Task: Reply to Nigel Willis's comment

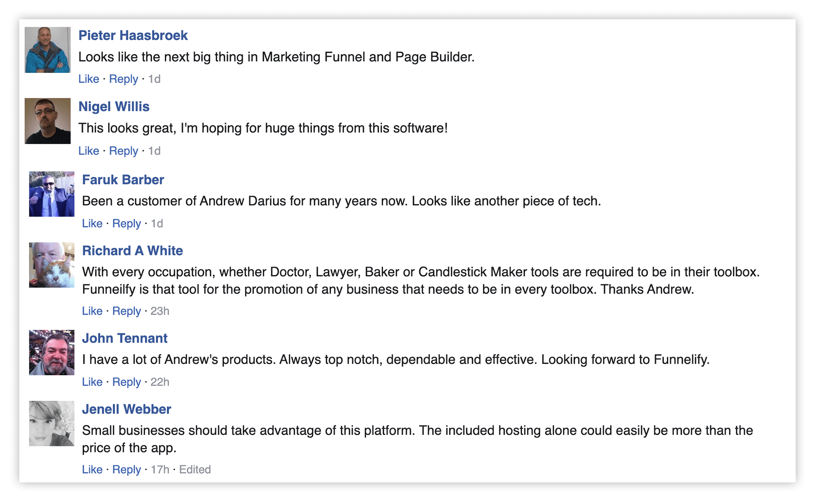Action: click(123, 151)
